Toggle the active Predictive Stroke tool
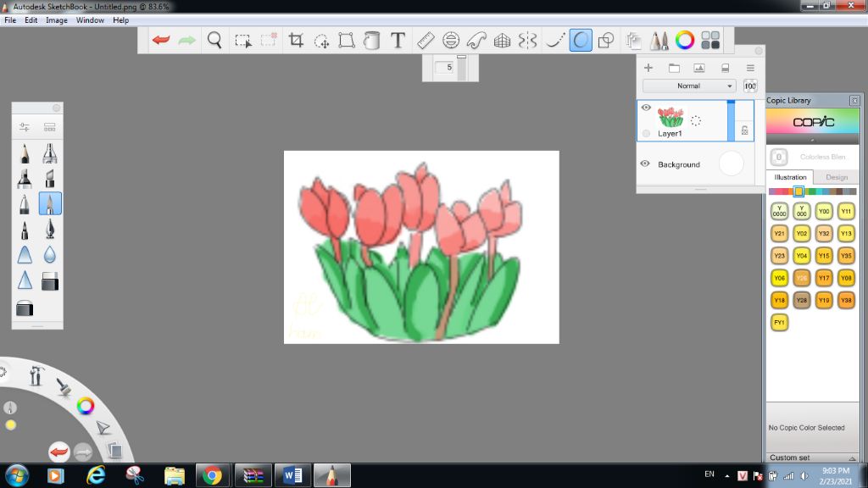The width and height of the screenshot is (868, 488). (581, 40)
